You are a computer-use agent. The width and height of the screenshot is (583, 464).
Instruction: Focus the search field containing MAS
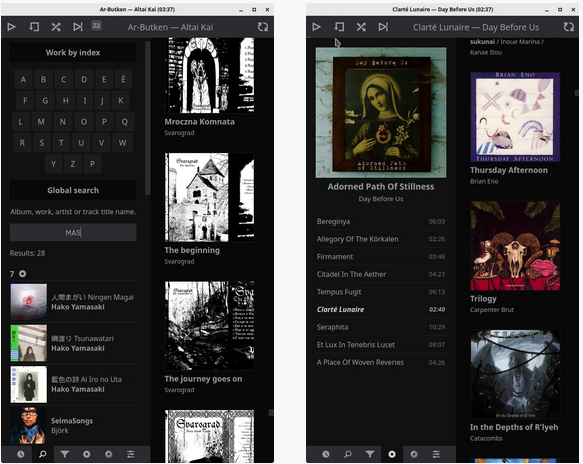pos(73,233)
